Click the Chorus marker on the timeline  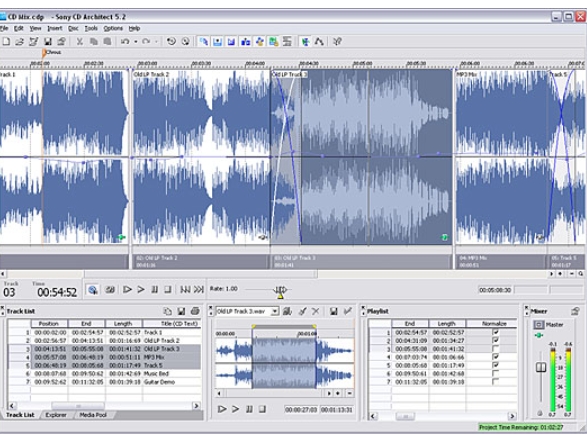pyautogui.click(x=51, y=52)
